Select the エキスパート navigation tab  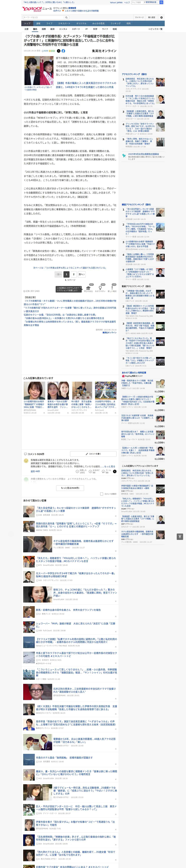[64, 24]
